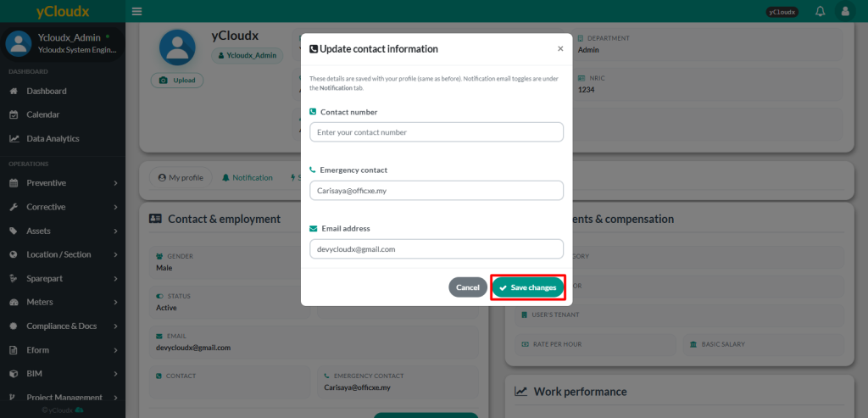Click the yCloudx logo

pyautogui.click(x=63, y=11)
